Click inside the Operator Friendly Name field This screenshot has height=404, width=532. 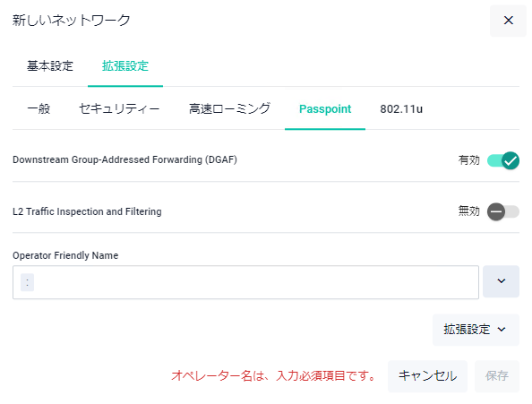point(245,282)
